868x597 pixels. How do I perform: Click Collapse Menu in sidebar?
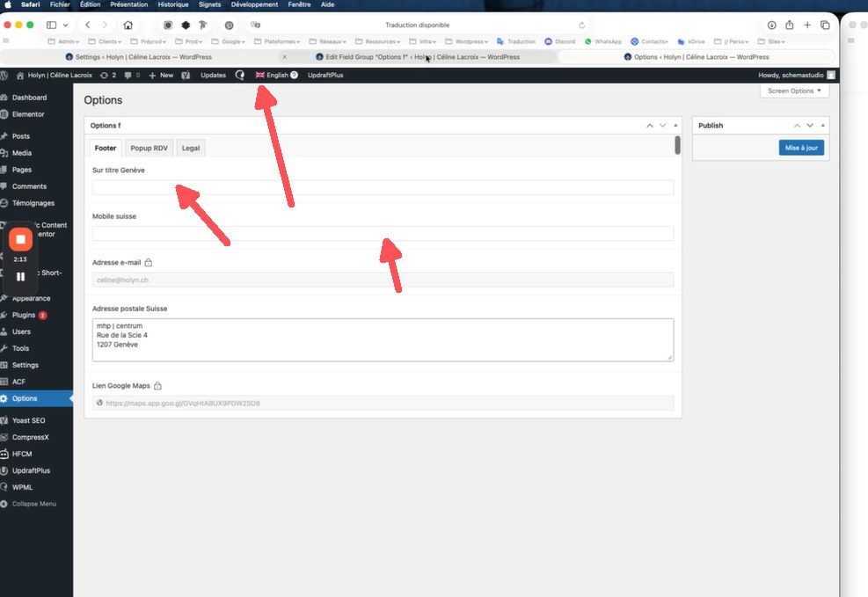[x=36, y=504]
